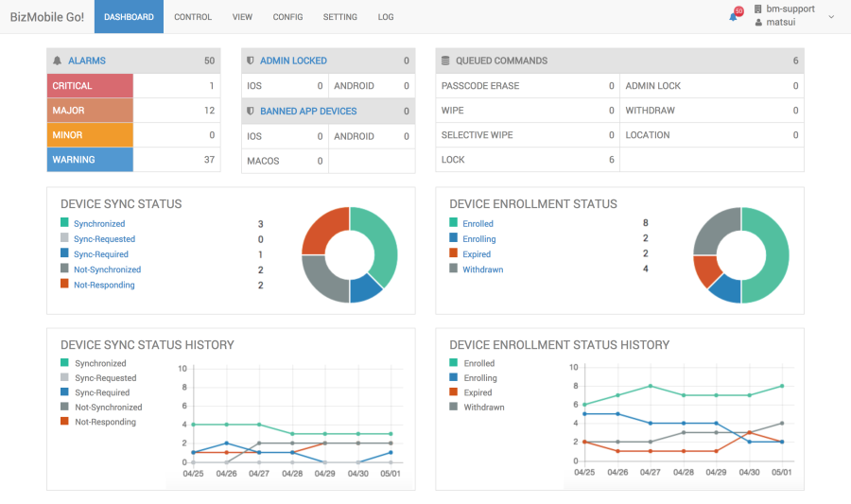Image resolution: width=851 pixels, height=504 pixels.
Task: Toggle Enrolled series in enrollment history legend
Action: click(x=472, y=363)
